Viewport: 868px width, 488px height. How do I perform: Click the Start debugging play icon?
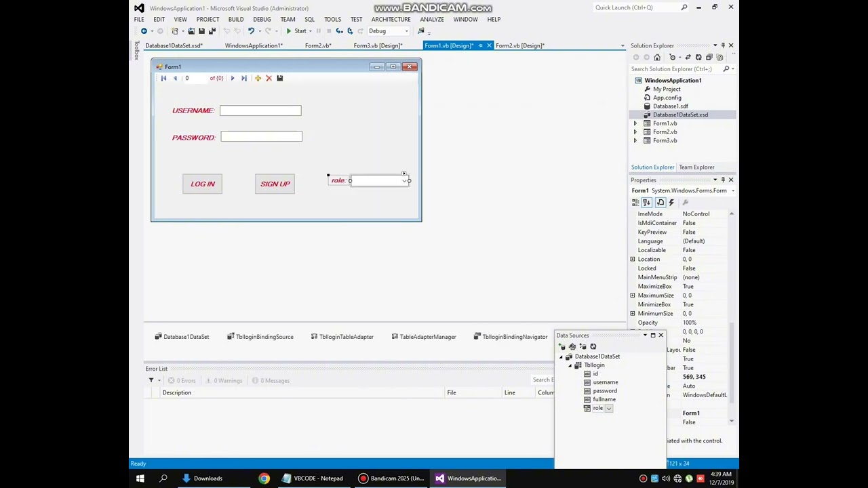coord(289,31)
